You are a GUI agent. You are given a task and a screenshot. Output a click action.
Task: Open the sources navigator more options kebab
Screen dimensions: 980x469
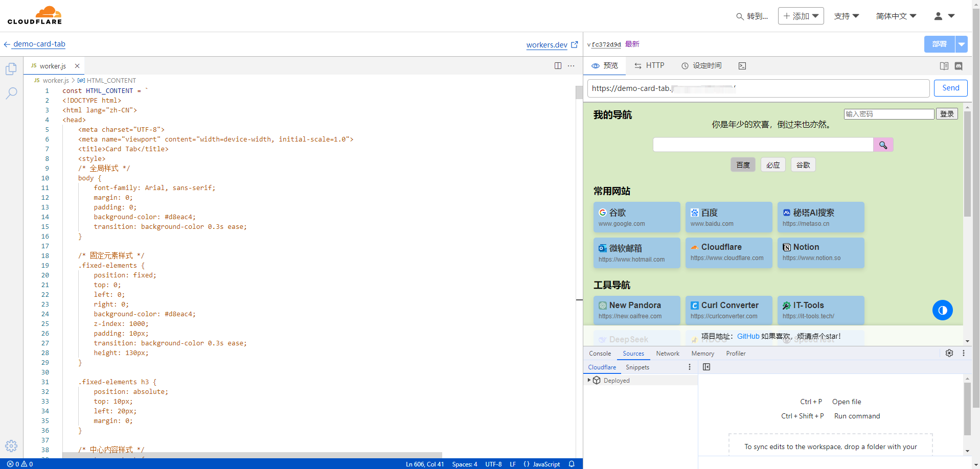tap(690, 367)
